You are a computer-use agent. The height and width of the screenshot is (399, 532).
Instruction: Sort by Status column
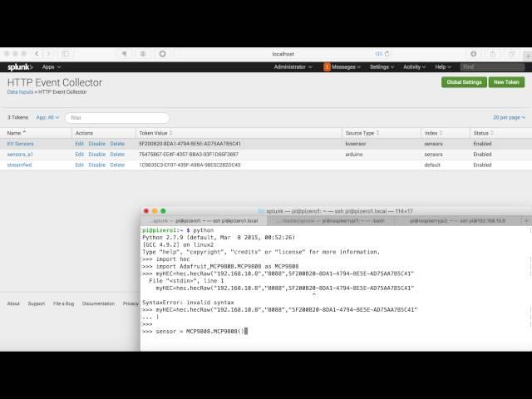[483, 133]
